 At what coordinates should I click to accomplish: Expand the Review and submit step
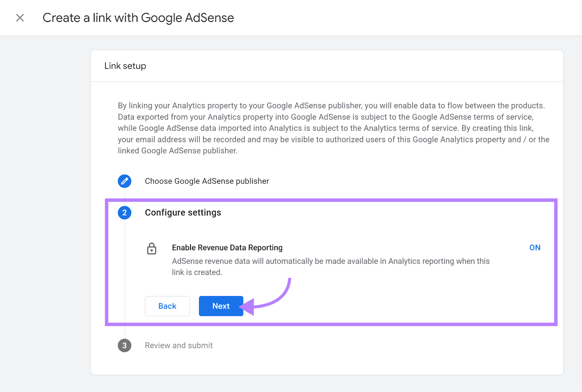pyautogui.click(x=179, y=345)
